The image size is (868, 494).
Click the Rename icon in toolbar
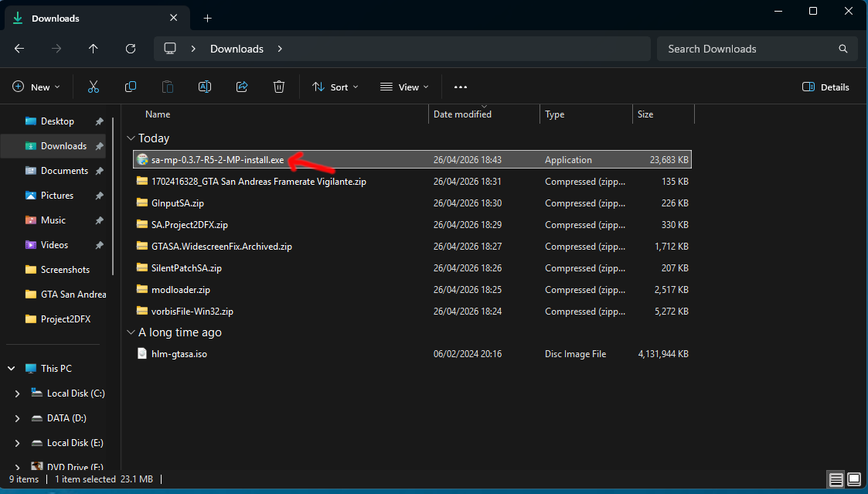[205, 87]
